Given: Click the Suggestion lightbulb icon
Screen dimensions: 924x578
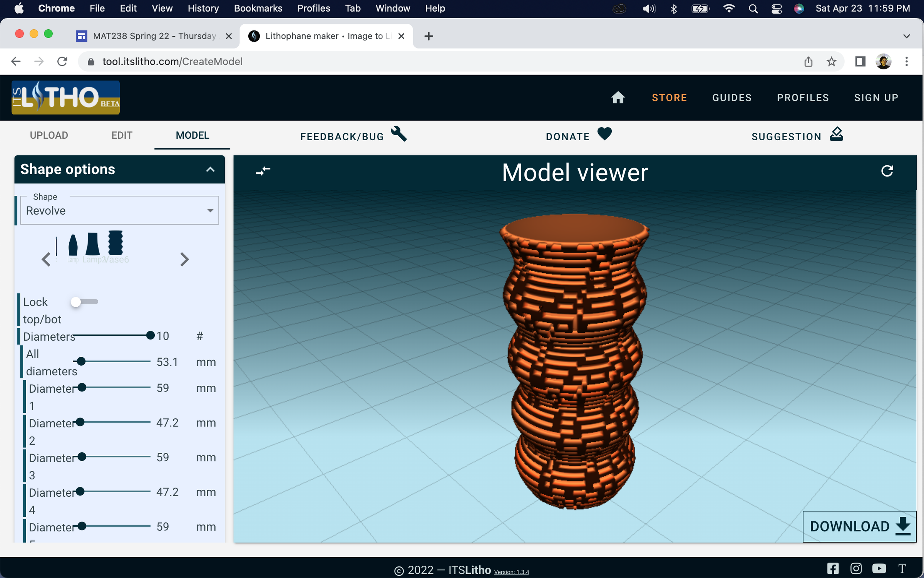Looking at the screenshot, I should (x=835, y=134).
